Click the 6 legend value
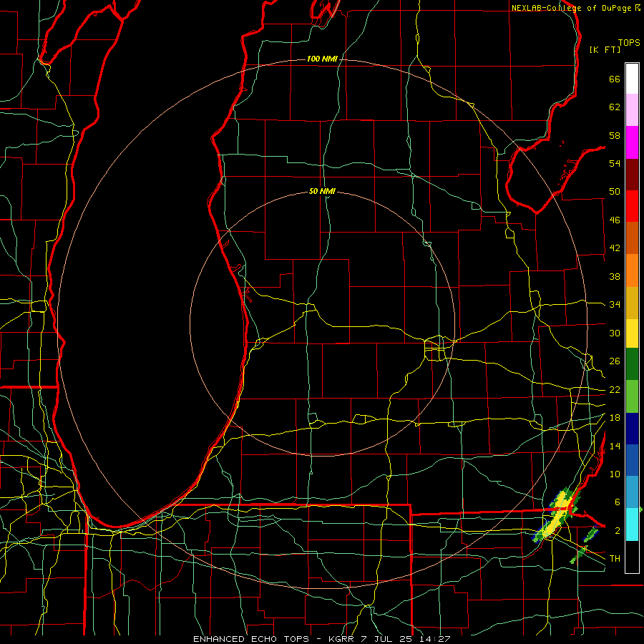644x644 pixels. point(617,502)
